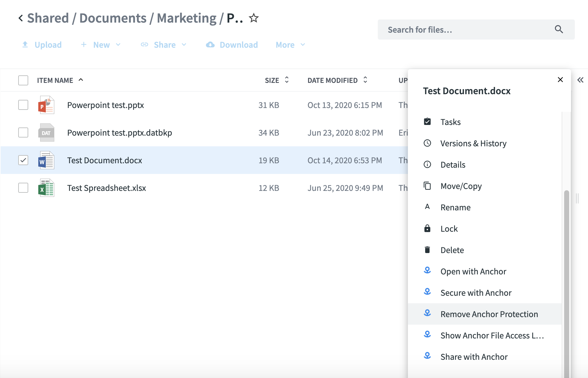Click the Word icon for Test Document.docx
The width and height of the screenshot is (588, 378).
point(46,160)
